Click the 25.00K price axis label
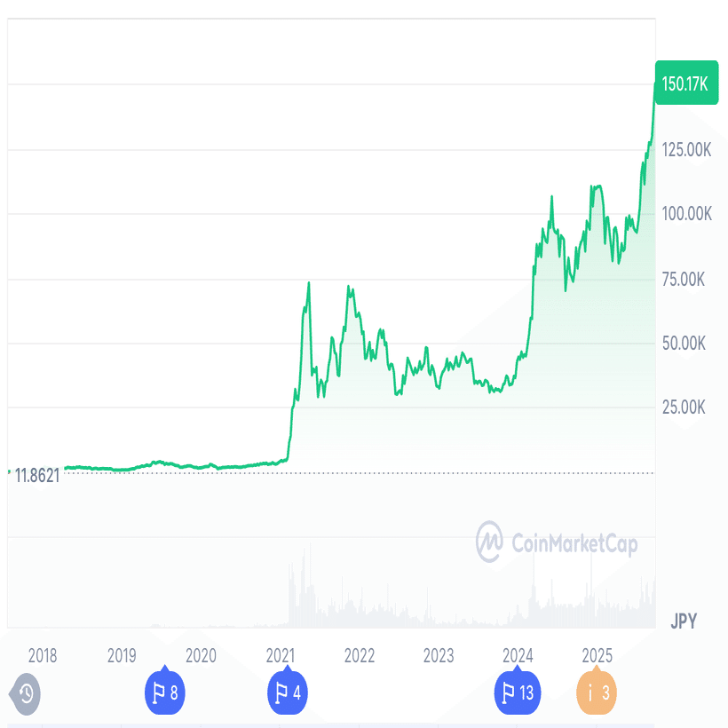 (x=684, y=408)
